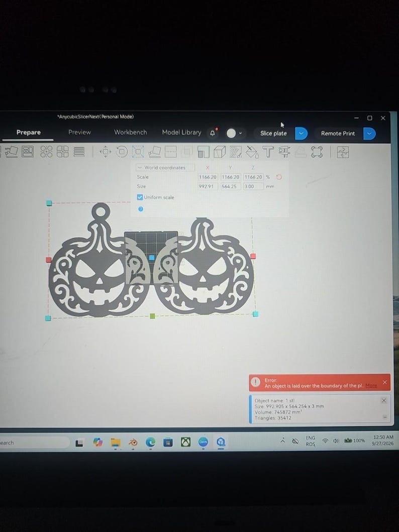
Task: Open the Workbench tab
Action: coord(130,132)
